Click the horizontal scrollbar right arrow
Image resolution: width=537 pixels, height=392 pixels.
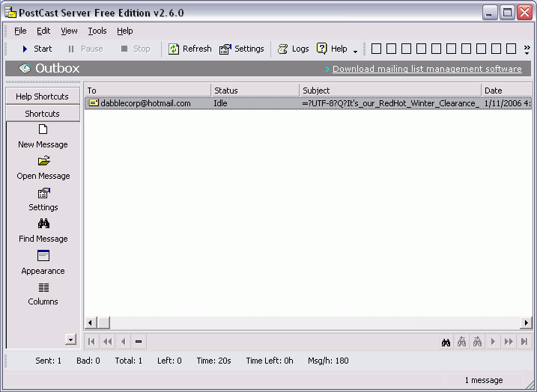(x=527, y=322)
